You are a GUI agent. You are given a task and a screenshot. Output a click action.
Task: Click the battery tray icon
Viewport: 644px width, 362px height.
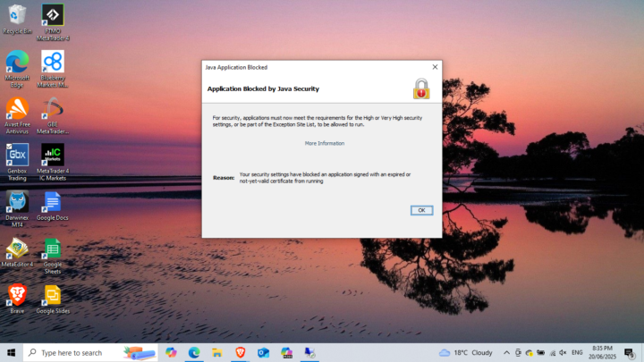pos(540,352)
